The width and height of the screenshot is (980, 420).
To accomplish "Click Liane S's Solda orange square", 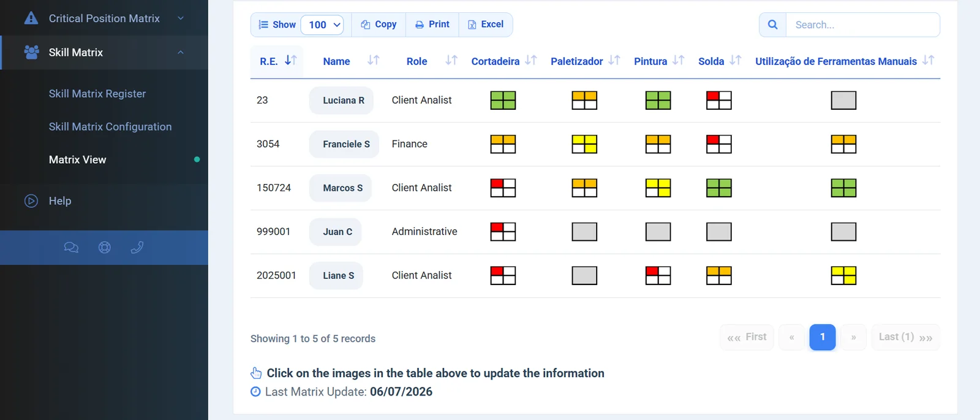I will click(719, 275).
